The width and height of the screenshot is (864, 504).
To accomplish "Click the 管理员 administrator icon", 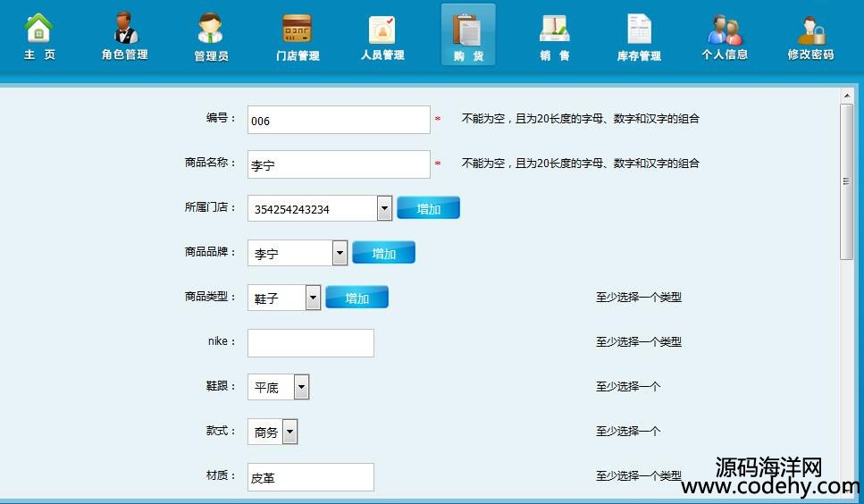I will pos(211,36).
